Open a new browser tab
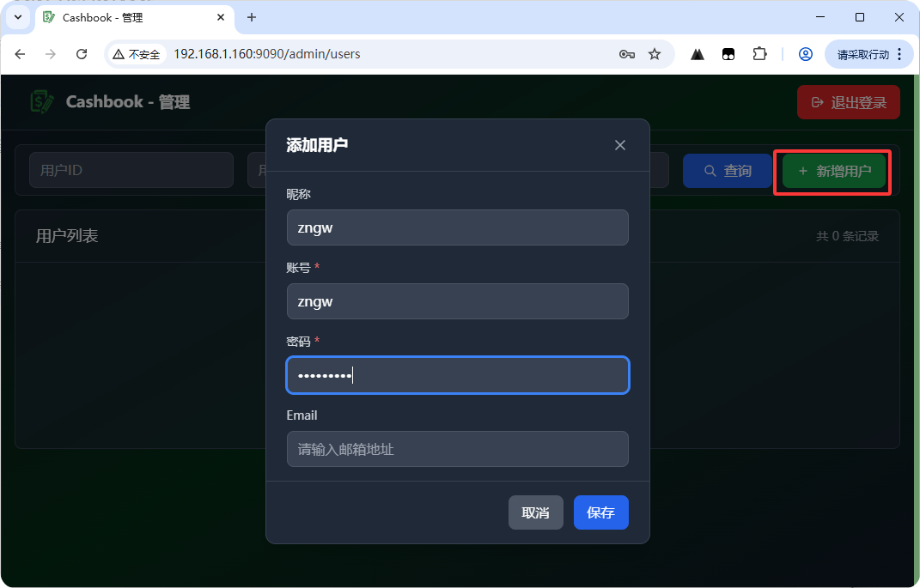The height and width of the screenshot is (588, 920). (252, 17)
